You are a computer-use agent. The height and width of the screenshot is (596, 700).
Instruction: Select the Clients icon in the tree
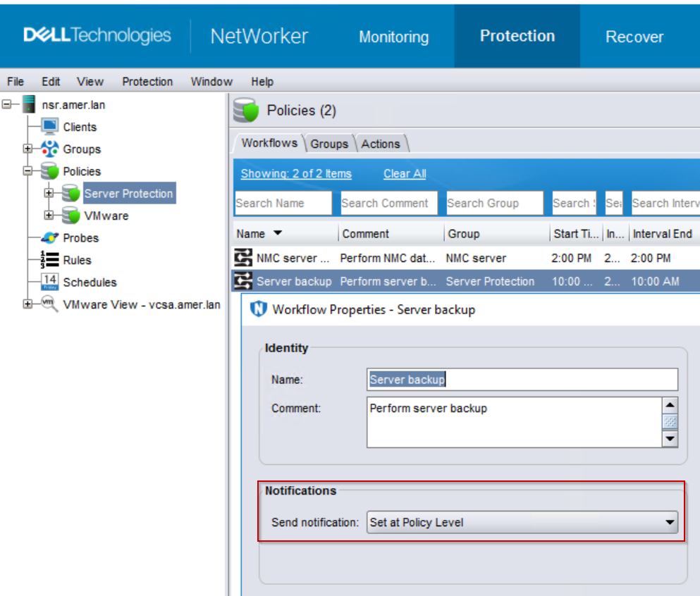pyautogui.click(x=51, y=127)
